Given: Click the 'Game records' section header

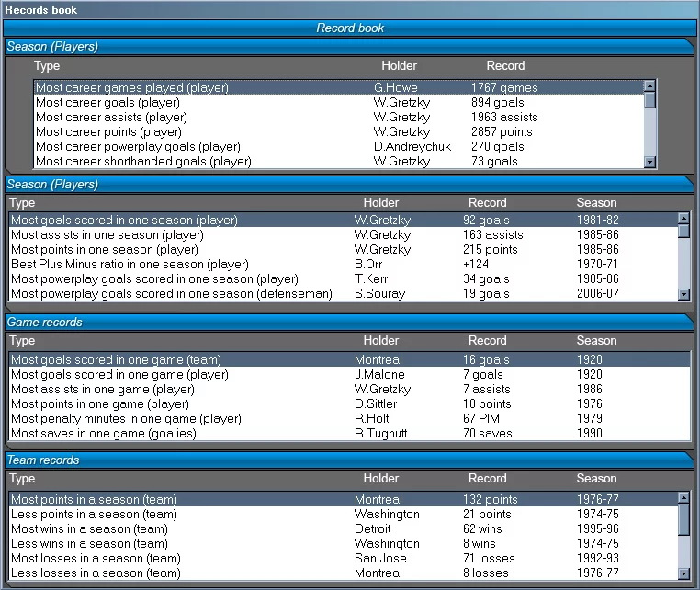Looking at the screenshot, I should click(350, 322).
